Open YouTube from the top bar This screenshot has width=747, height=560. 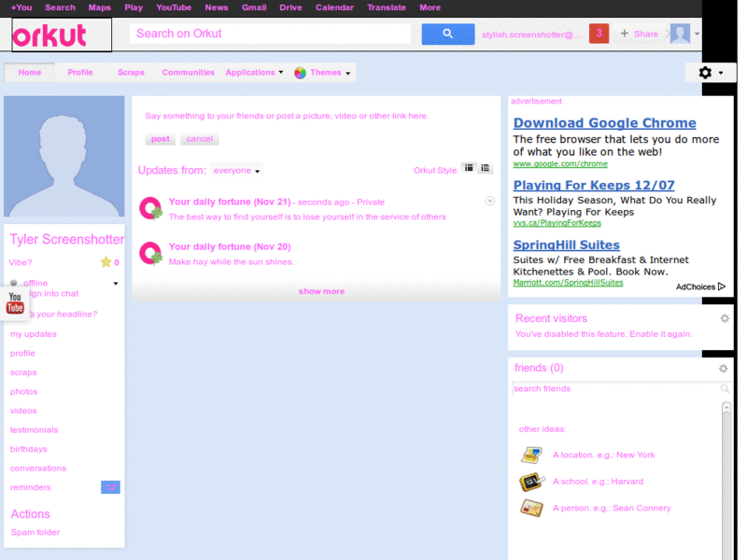coord(174,7)
